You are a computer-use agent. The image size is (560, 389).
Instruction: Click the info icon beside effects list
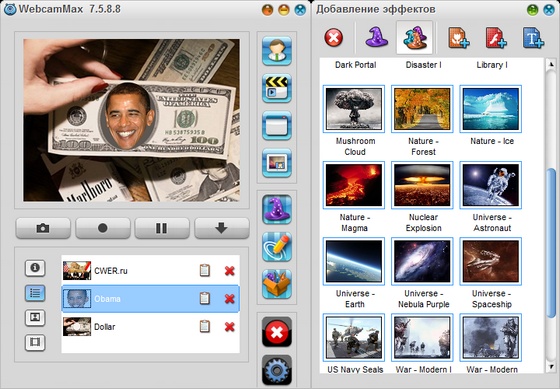click(x=35, y=268)
